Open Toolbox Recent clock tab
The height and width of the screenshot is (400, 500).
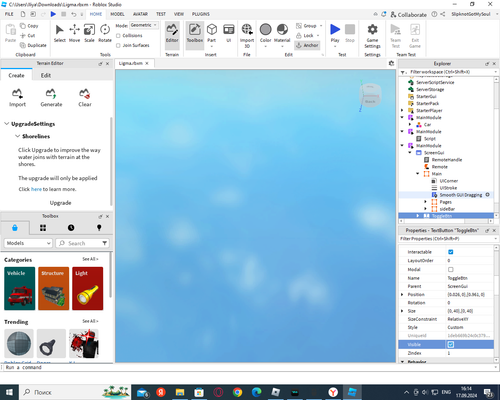[71, 228]
